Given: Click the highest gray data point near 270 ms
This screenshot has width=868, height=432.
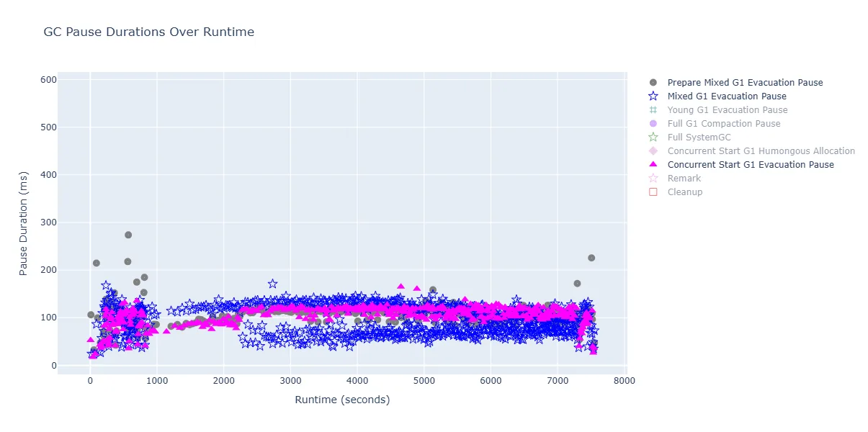Looking at the screenshot, I should click(x=128, y=235).
